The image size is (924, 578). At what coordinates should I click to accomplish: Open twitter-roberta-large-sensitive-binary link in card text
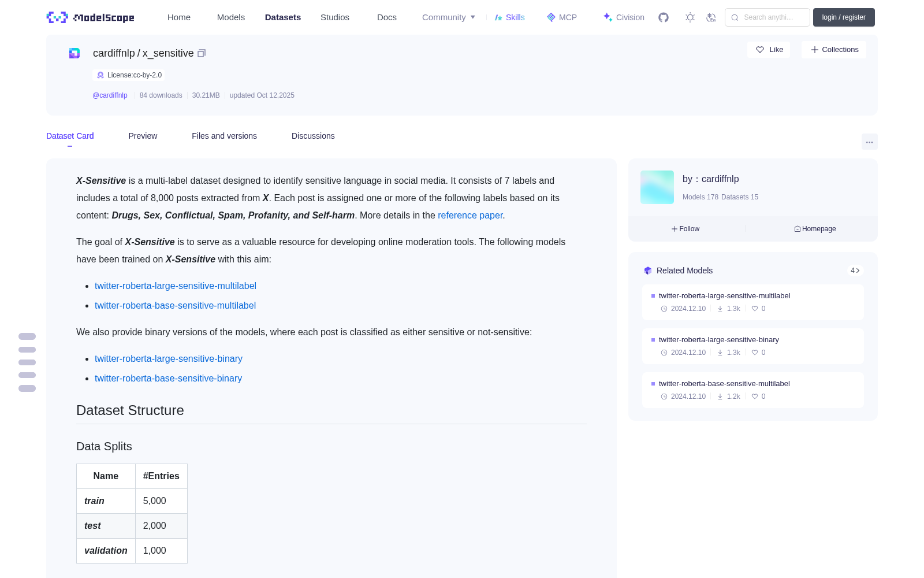(169, 358)
